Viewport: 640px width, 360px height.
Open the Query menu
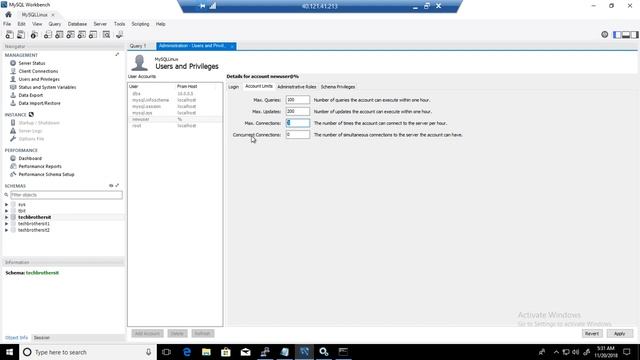coord(55,24)
